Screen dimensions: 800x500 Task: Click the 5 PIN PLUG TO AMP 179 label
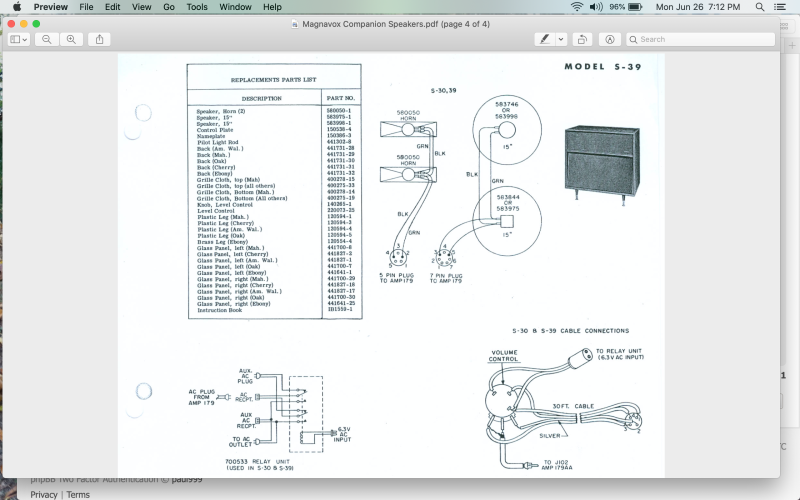point(396,278)
